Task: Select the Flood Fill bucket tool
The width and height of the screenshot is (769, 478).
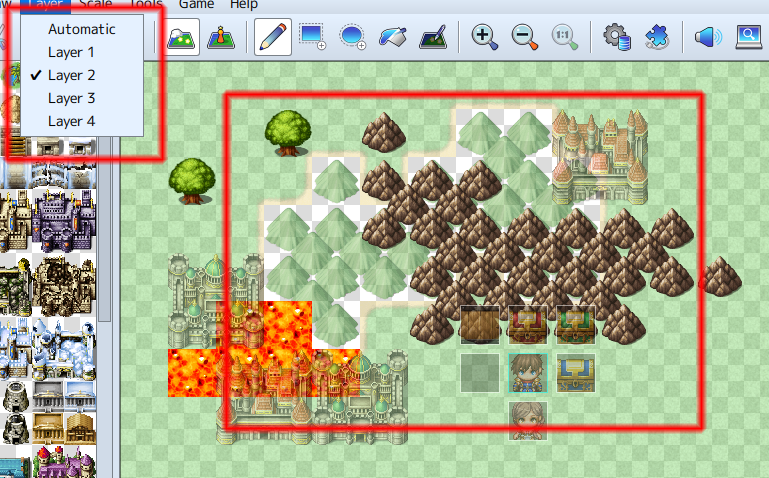Action: tap(392, 37)
